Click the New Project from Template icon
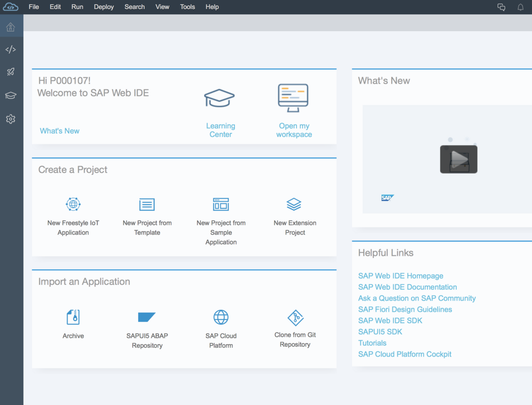Viewport: 532px width, 405px height. (x=147, y=204)
